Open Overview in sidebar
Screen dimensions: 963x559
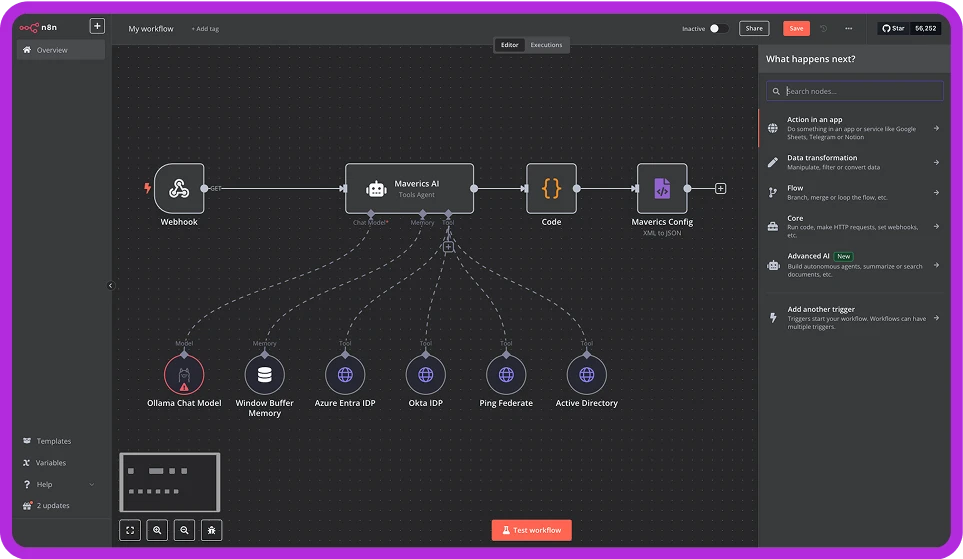pos(61,50)
